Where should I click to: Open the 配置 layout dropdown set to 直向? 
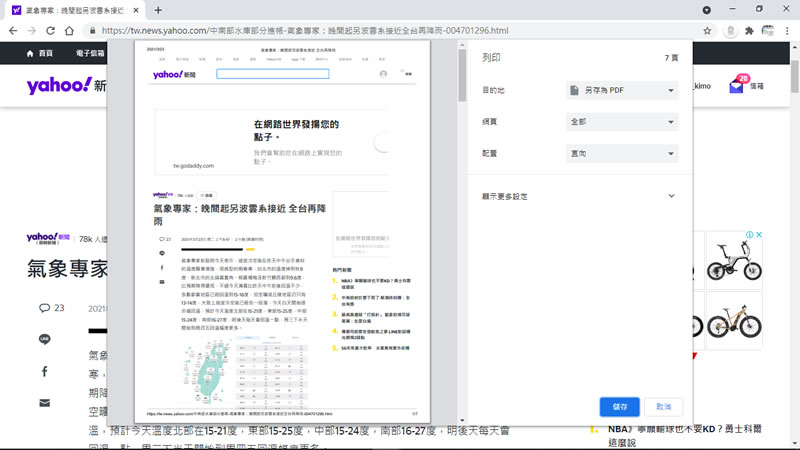[x=622, y=154]
